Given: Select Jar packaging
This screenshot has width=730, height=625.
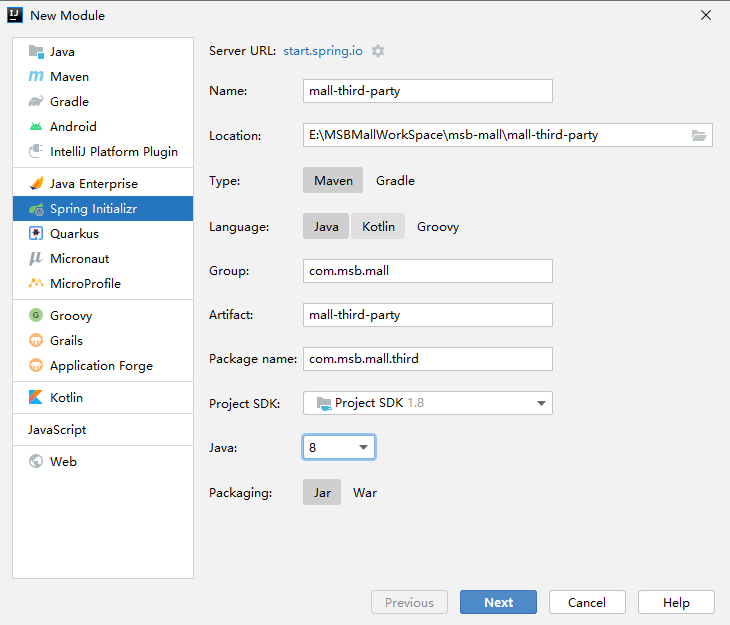Looking at the screenshot, I should point(322,492).
